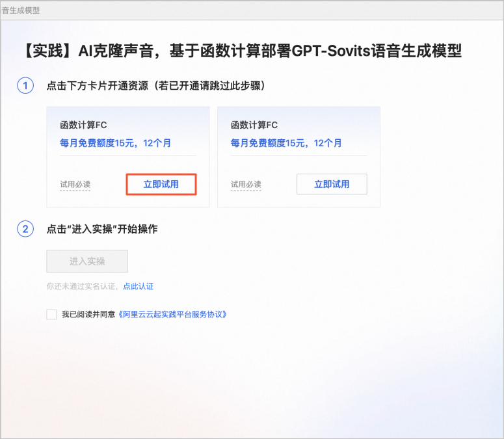This screenshot has width=504, height=439.
Task: Open 试用必读 in the second FC card
Action: [x=246, y=185]
